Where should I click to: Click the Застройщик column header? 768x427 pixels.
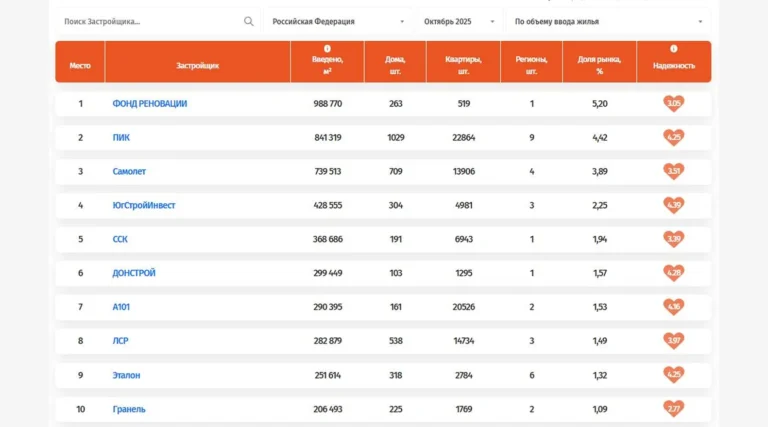tap(197, 65)
